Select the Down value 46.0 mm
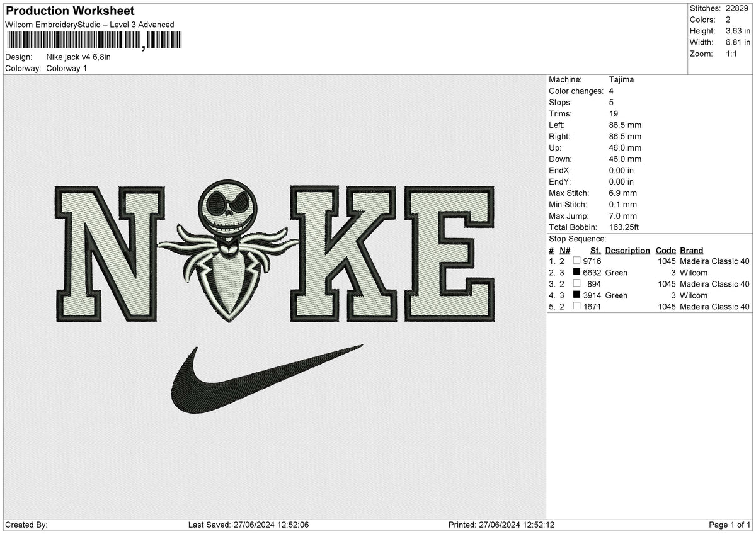Viewport: 756px width, 534px height. pos(626,159)
